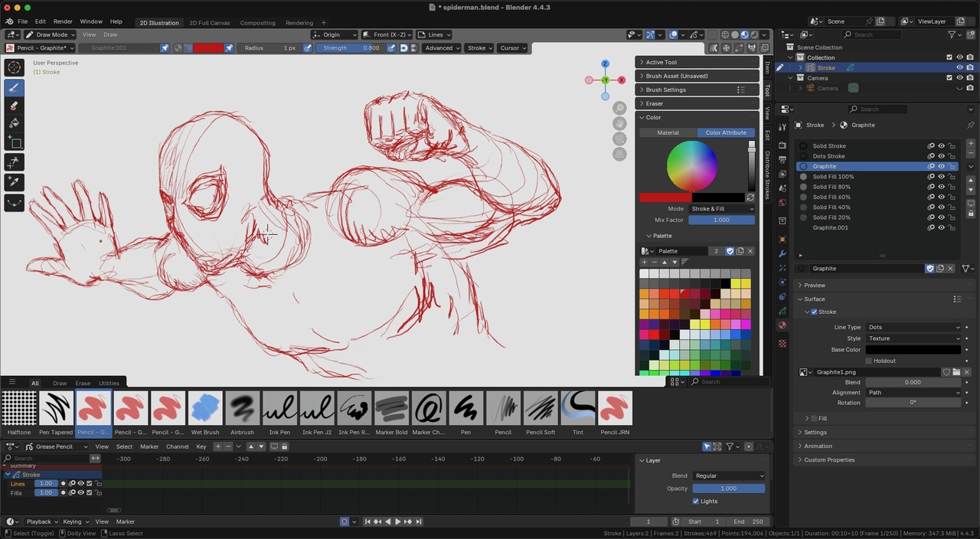Adjust the Strength slider
This screenshot has height=539, width=980.
[x=351, y=47]
